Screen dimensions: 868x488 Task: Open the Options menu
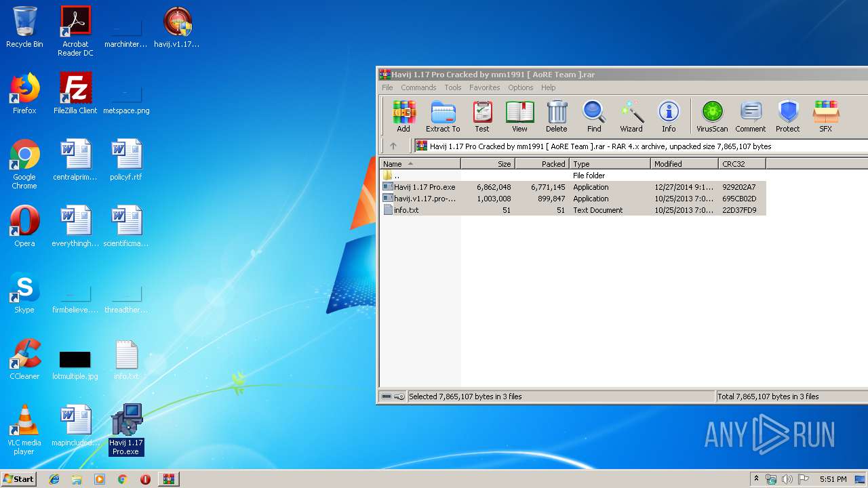click(521, 87)
